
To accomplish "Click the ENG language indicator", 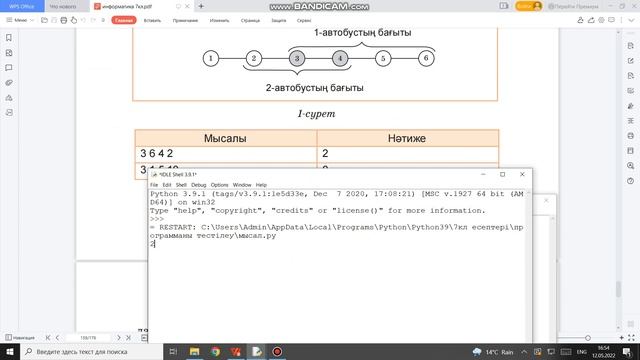I will (x=581, y=351).
